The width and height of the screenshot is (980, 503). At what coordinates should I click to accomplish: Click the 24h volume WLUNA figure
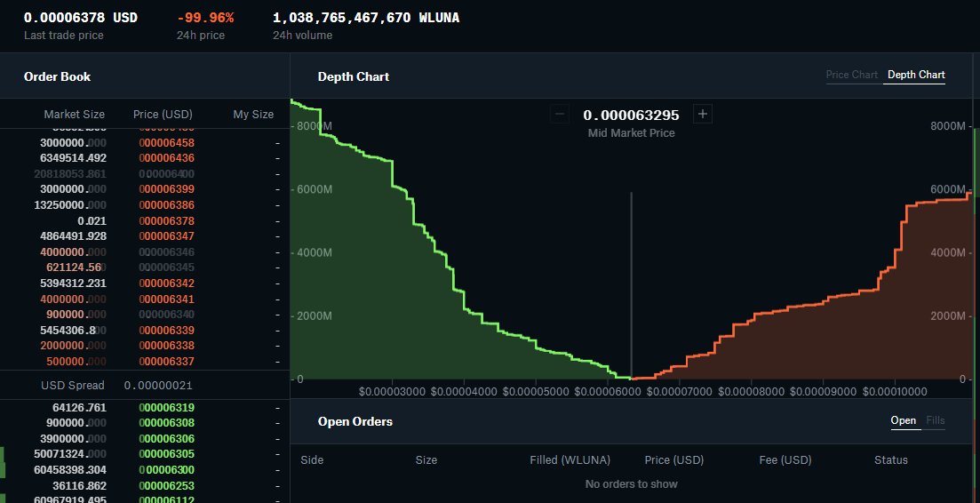366,18
